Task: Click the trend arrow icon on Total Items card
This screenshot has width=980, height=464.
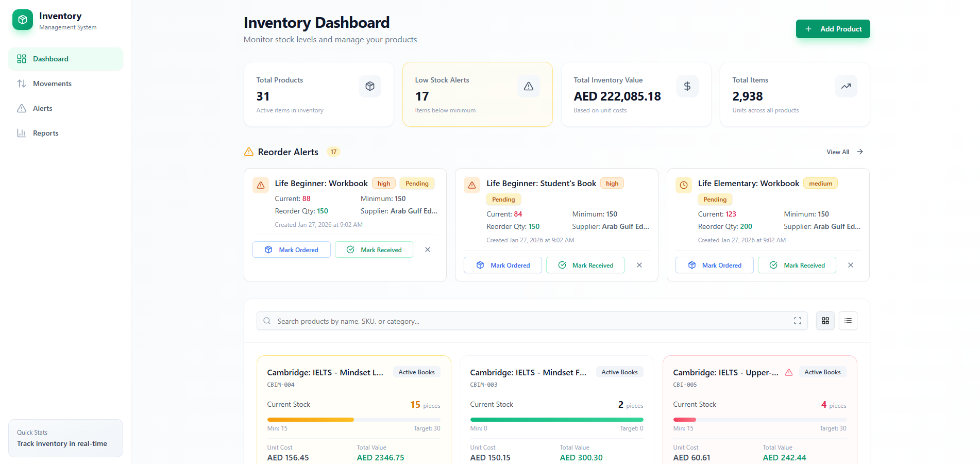Action: click(x=846, y=86)
